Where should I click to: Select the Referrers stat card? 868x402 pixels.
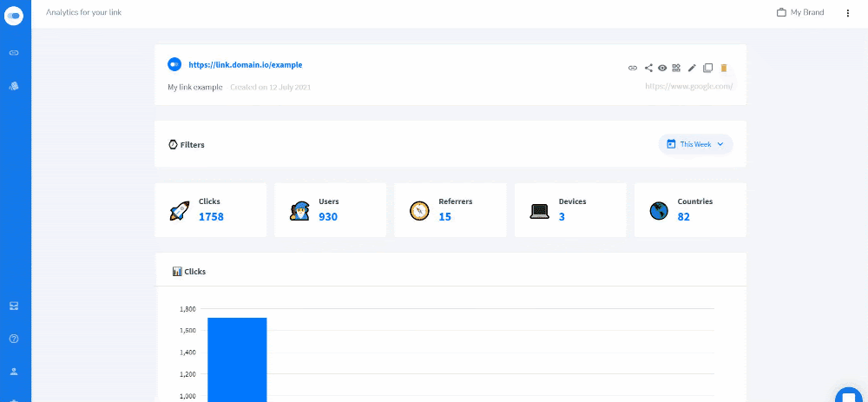point(450,210)
